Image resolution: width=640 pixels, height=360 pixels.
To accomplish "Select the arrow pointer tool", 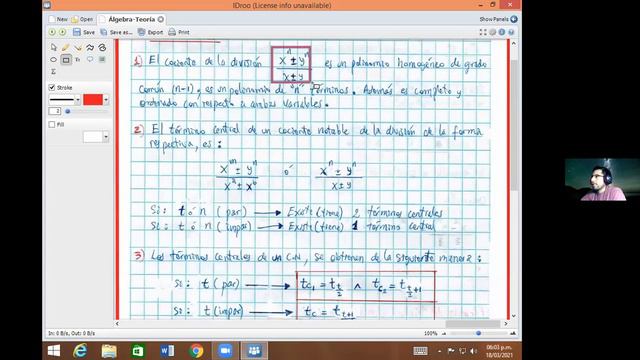I will coord(53,47).
